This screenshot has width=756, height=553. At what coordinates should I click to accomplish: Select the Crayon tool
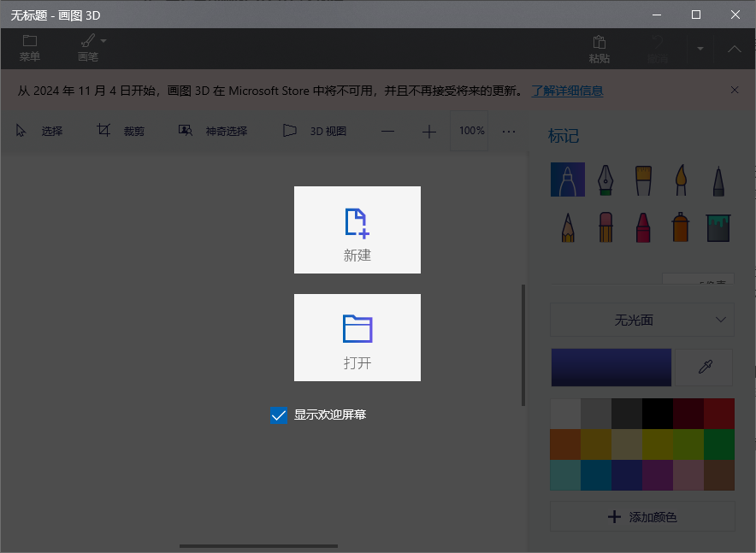(x=642, y=227)
